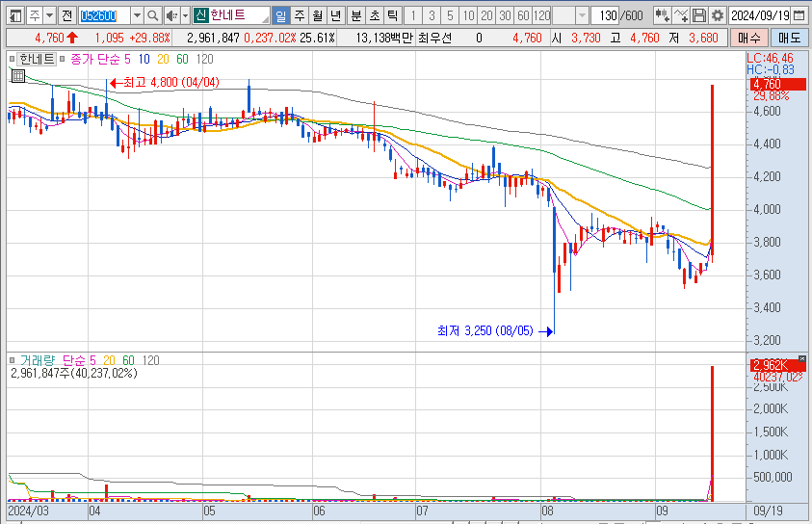Select the 3 interval button
The width and height of the screenshot is (812, 524).
432,15
